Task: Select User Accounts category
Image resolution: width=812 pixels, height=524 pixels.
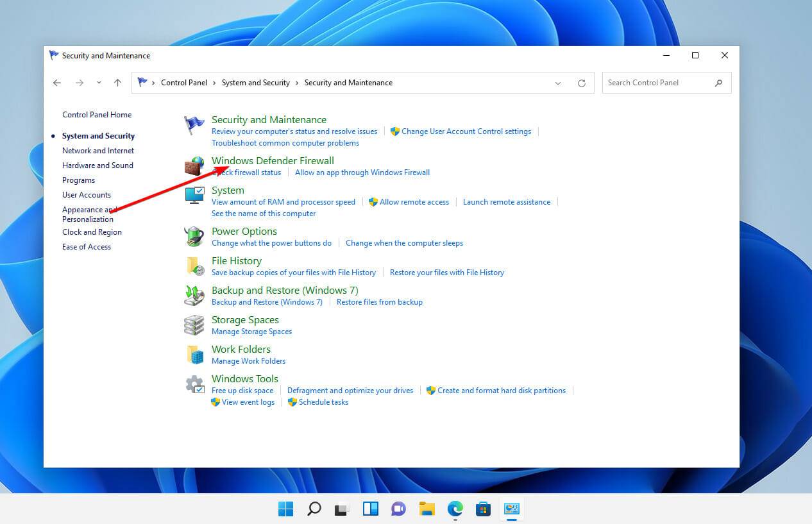Action: [x=87, y=195]
